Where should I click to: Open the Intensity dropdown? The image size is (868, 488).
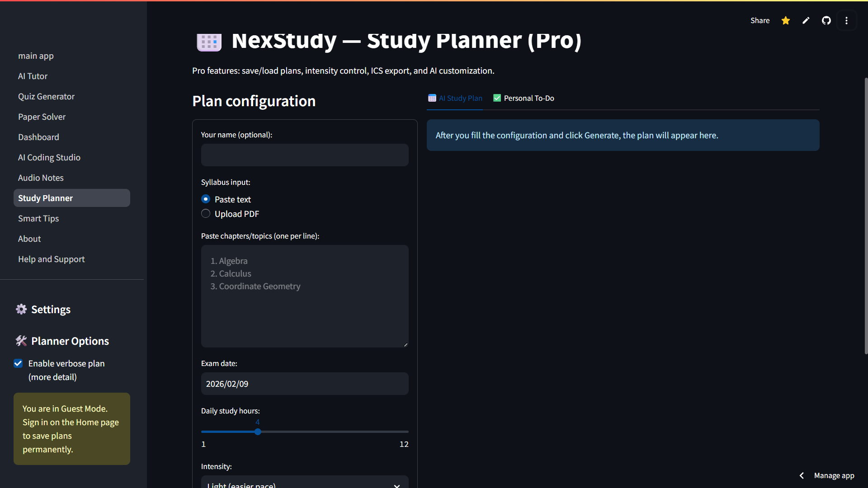tap(305, 483)
